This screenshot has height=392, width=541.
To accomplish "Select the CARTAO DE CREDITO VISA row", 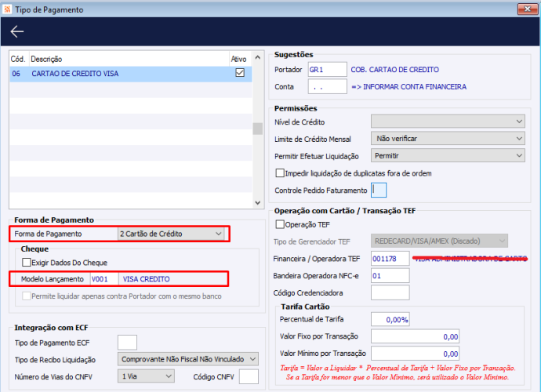I will [131, 74].
